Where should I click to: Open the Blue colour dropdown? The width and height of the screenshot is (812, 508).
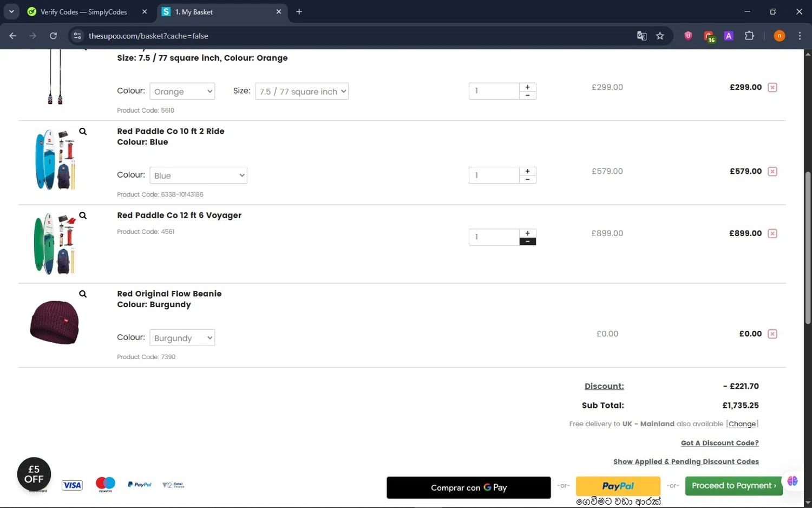click(x=198, y=175)
